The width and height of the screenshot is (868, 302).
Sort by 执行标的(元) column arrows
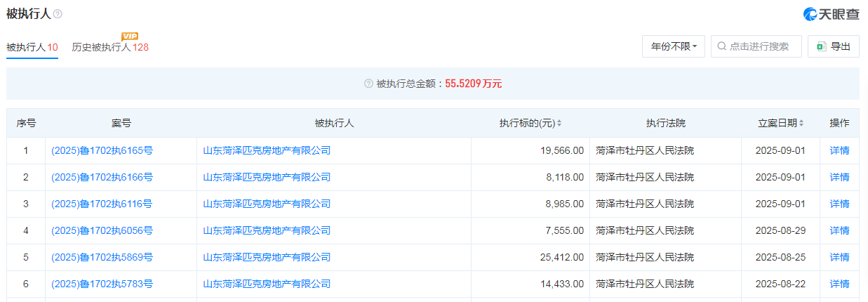(x=559, y=123)
